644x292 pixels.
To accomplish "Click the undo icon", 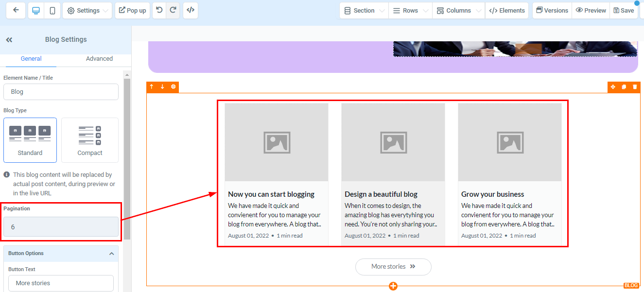I will click(159, 10).
